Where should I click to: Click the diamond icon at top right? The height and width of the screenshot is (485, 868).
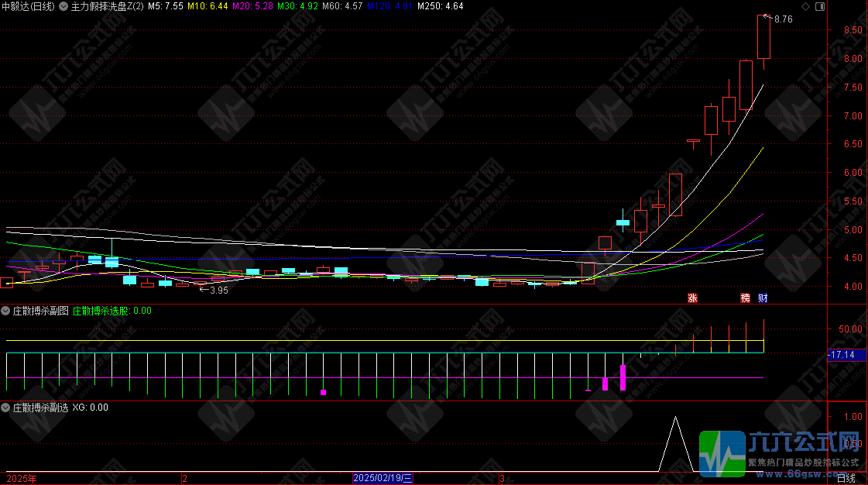point(806,6)
